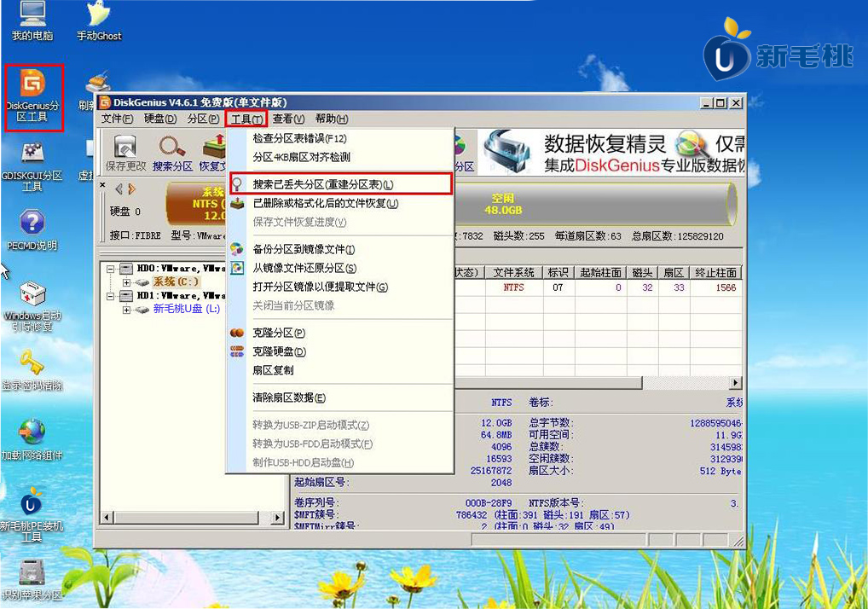This screenshot has width=868, height=609.
Task: Click 磁头 column header
Action: point(642,272)
